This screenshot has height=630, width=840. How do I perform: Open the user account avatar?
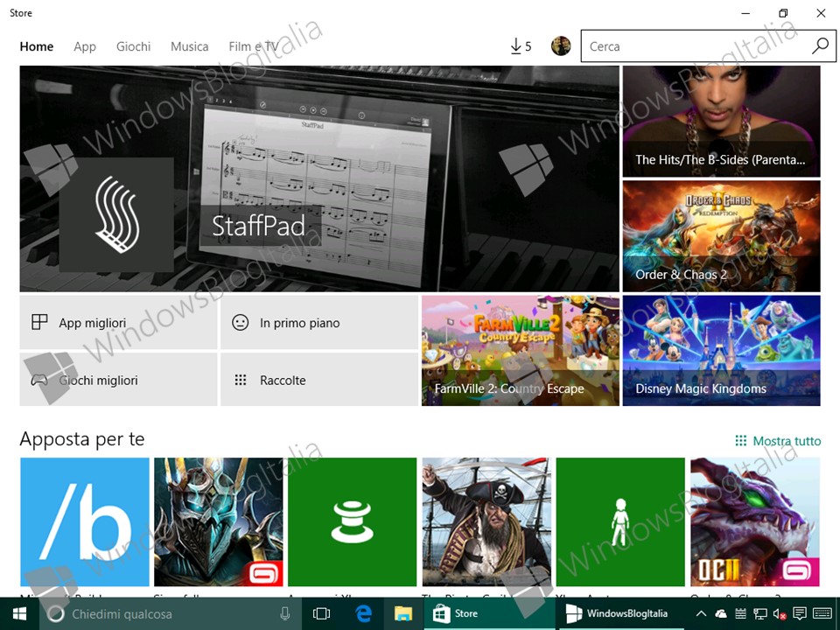tap(560, 46)
